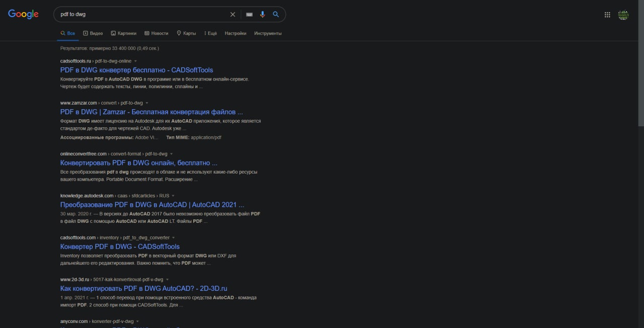644x328 pixels.
Task: Open 'Как конвертировать PDF в DWG AutoCAD?' result
Action: [144, 288]
